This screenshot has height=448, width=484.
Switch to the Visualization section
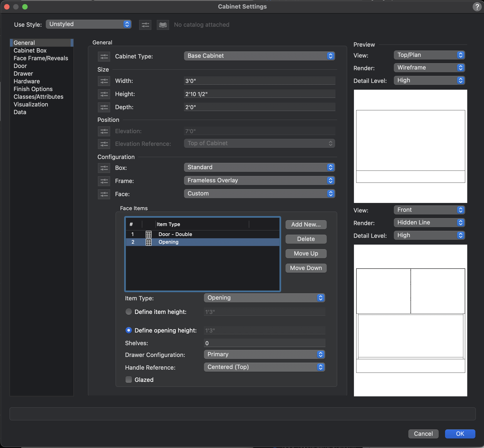(x=31, y=104)
